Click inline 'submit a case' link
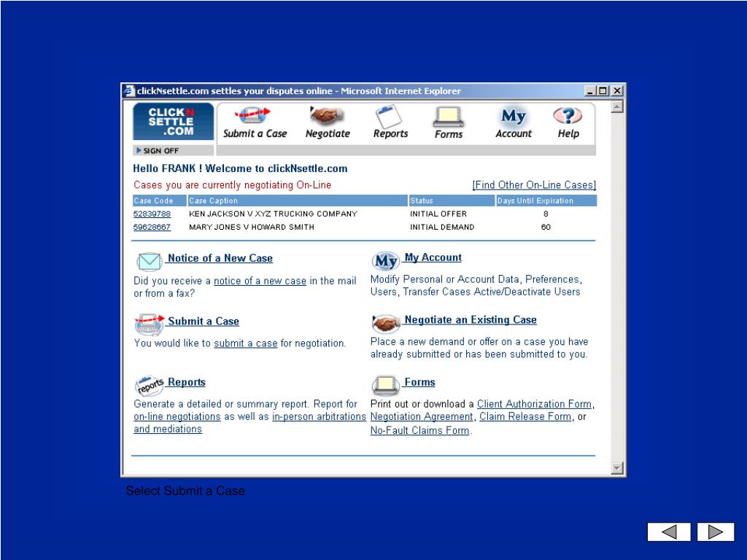The image size is (747, 560). (245, 343)
